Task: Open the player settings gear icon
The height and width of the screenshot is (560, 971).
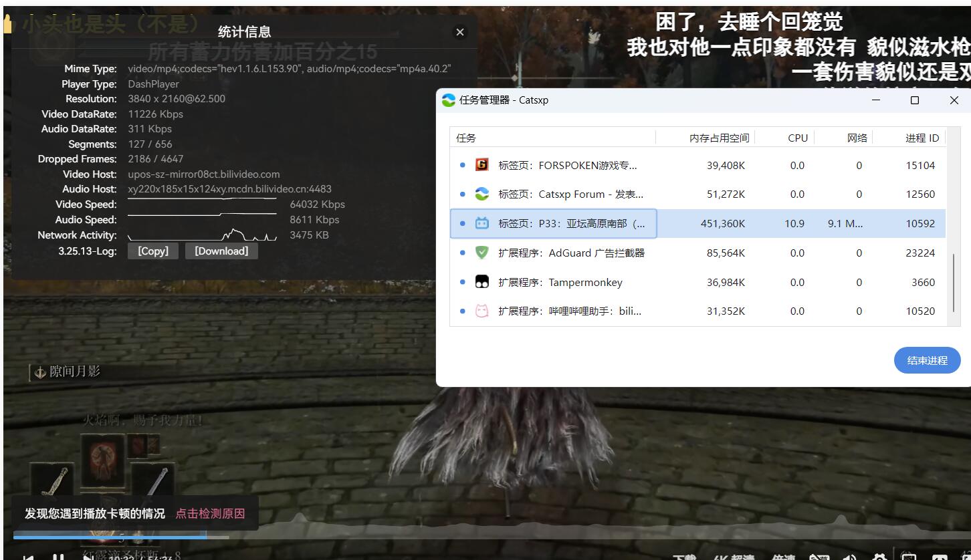Action: pos(880,557)
